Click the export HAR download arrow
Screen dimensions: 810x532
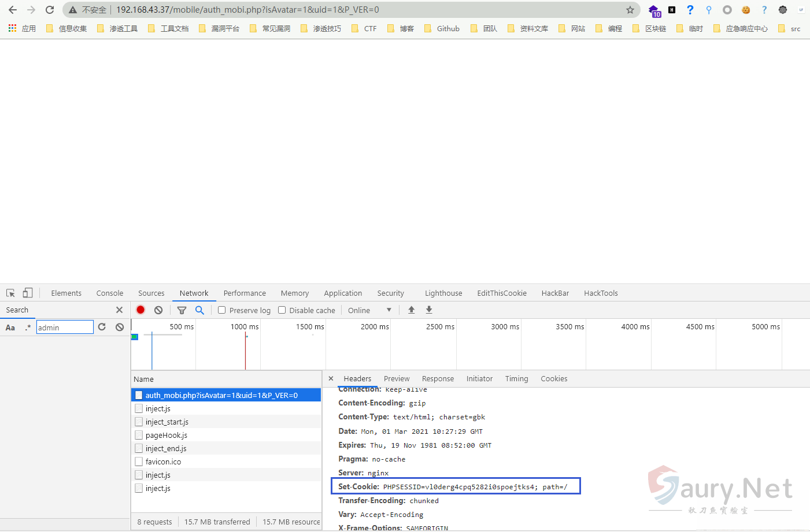coord(429,310)
